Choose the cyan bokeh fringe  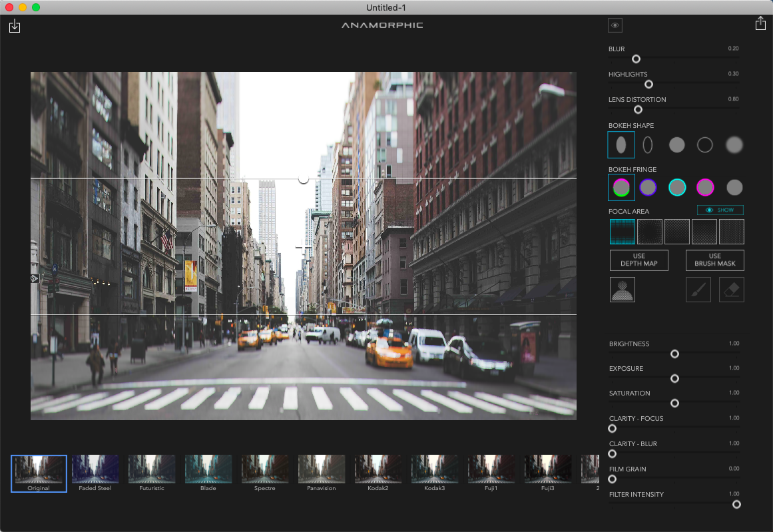coord(676,187)
